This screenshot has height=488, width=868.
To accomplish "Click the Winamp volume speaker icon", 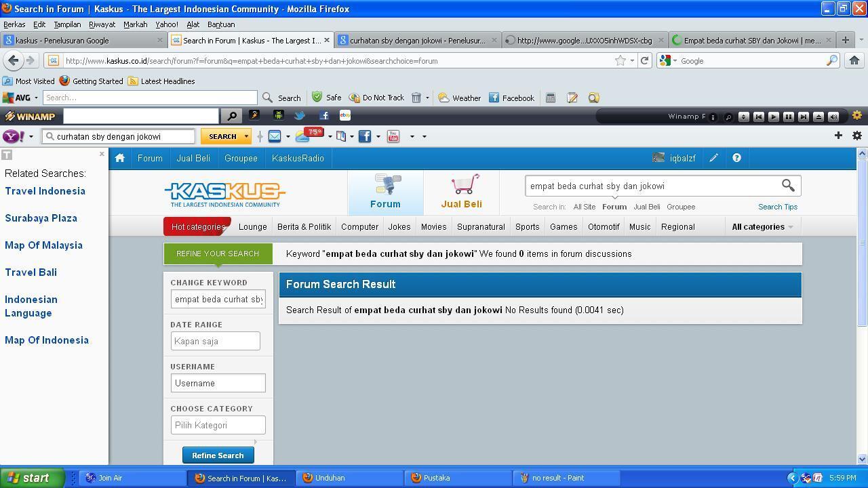I will coord(833,117).
